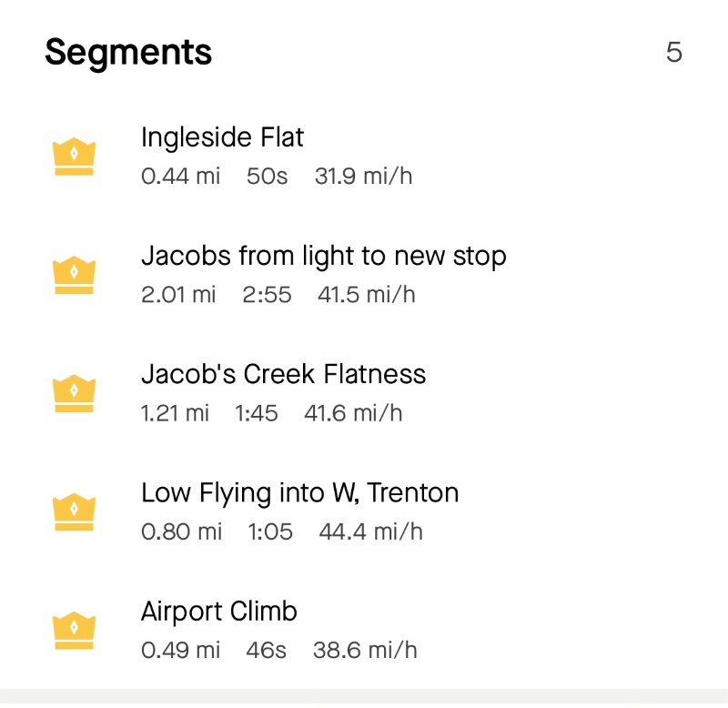Click the 38.6 mi/h Airport Climb speed

[365, 650]
